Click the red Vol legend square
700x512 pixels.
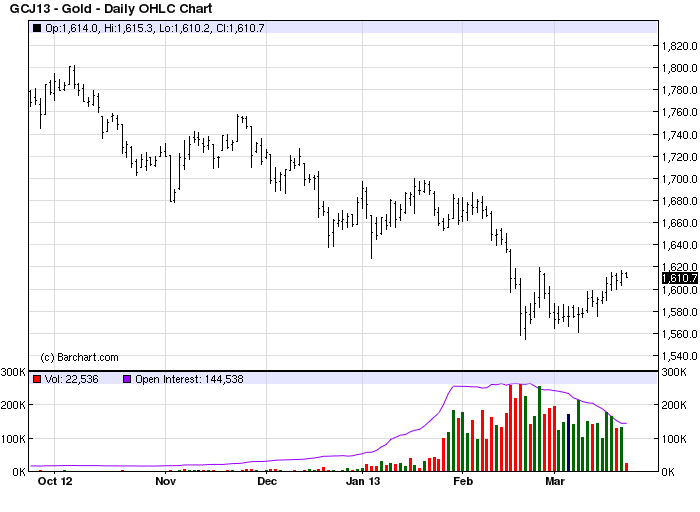click(x=37, y=379)
